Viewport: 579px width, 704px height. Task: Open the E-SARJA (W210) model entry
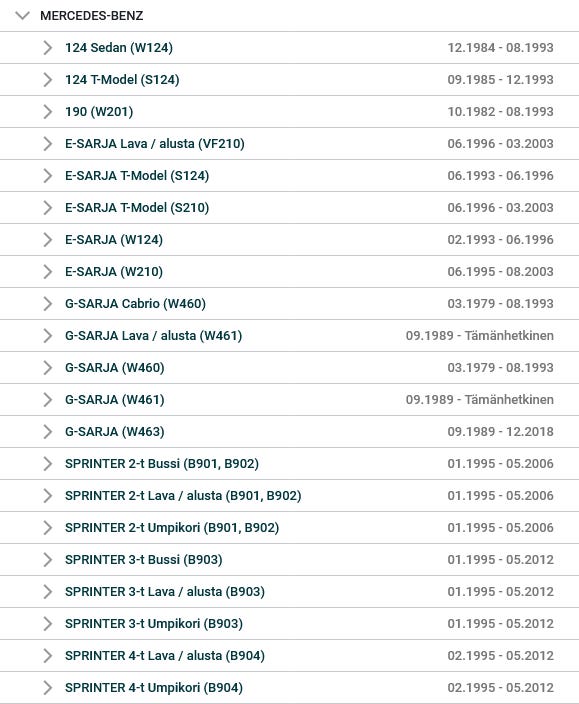pyautogui.click(x=114, y=272)
